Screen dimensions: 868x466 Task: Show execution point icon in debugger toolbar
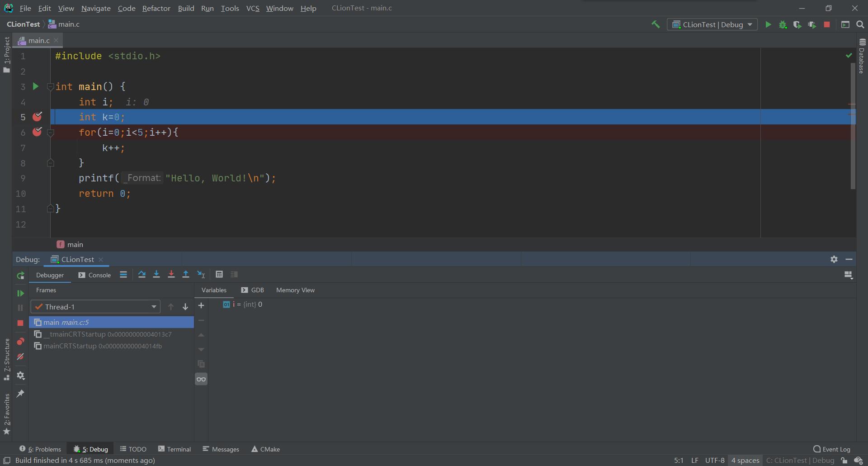click(123, 275)
